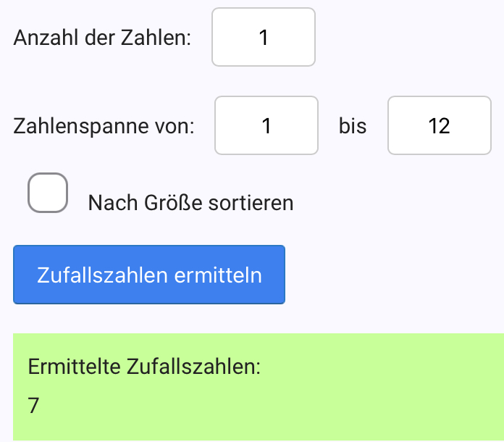
Task: Toggle the sort-by-size checkbox box
Action: click(x=48, y=193)
